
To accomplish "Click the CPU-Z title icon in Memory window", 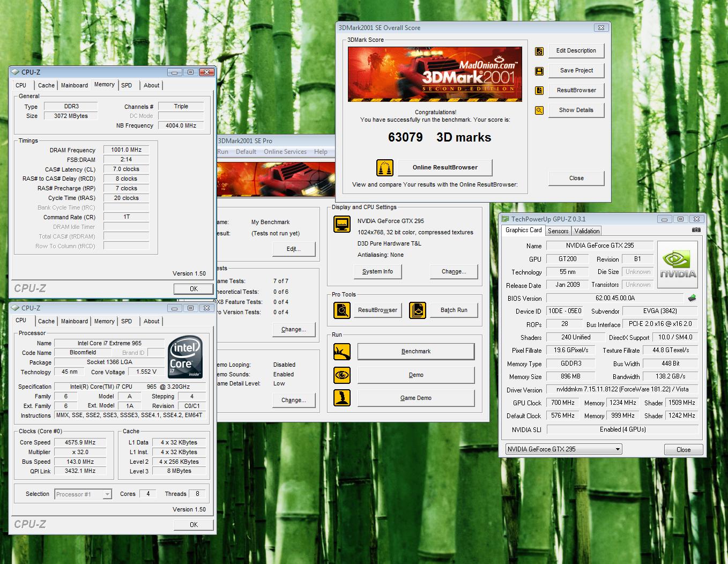I will pyautogui.click(x=16, y=72).
